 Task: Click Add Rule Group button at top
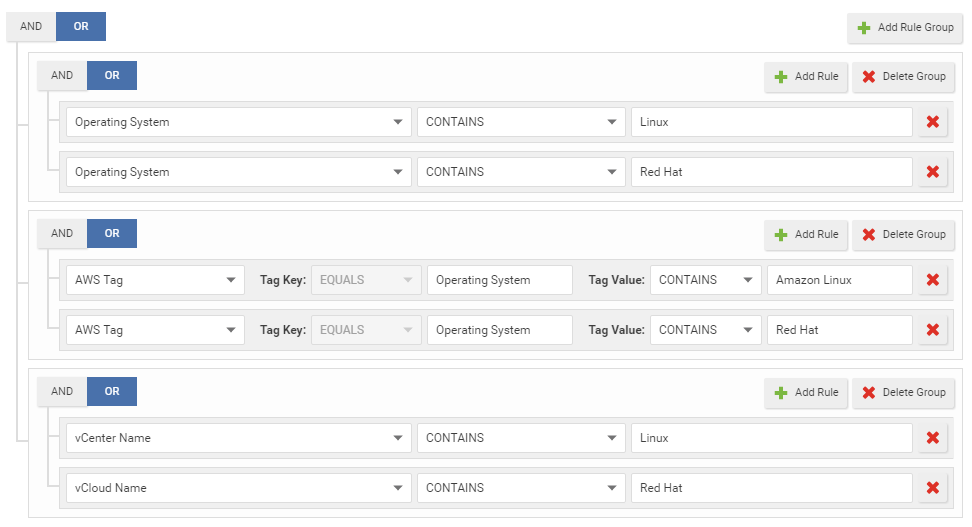905,28
